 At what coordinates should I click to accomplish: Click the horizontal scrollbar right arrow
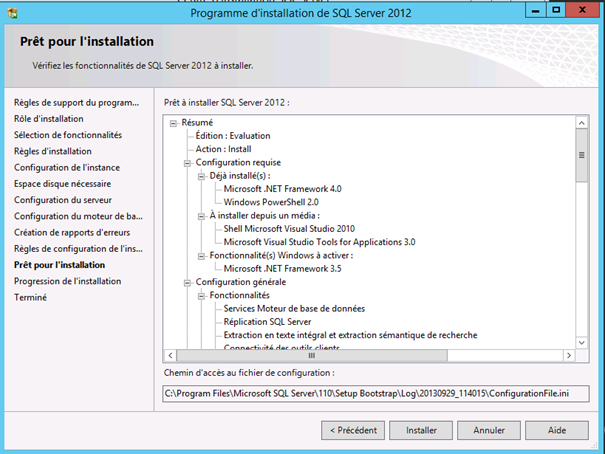pyautogui.click(x=569, y=355)
